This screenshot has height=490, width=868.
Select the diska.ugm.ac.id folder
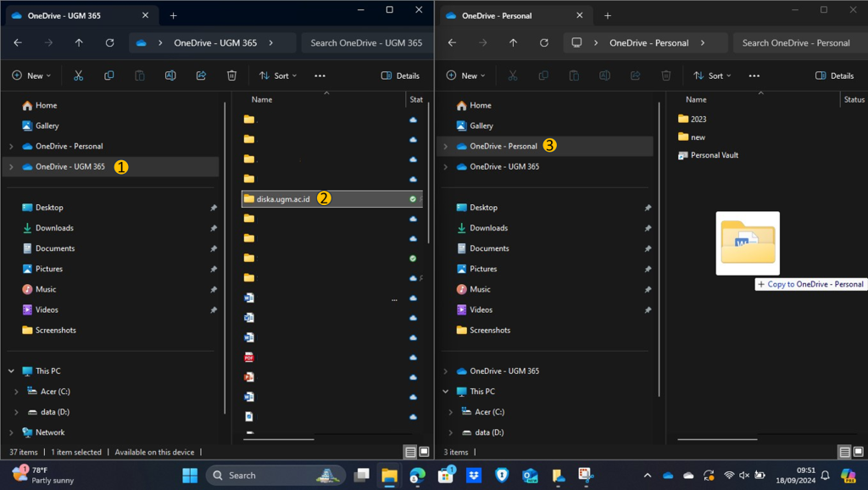click(332, 198)
